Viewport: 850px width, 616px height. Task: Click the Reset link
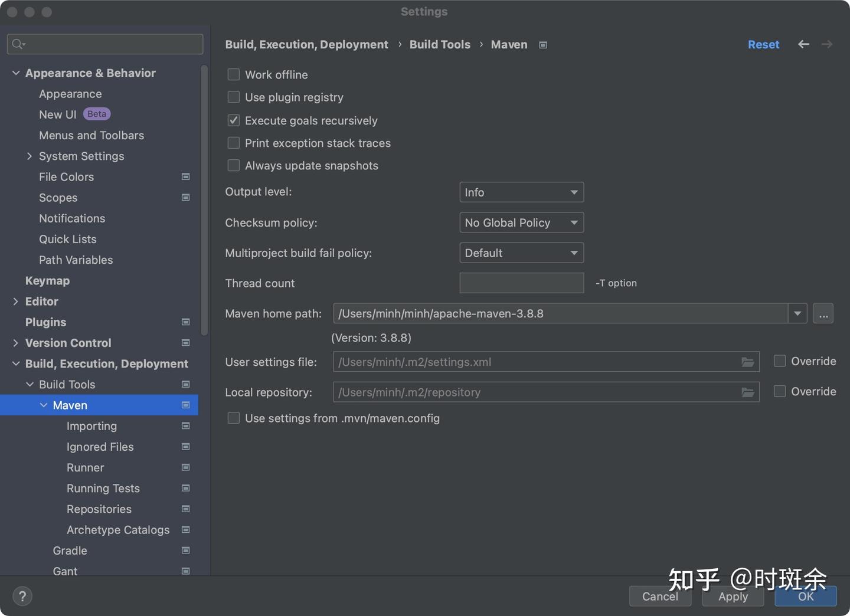(763, 44)
